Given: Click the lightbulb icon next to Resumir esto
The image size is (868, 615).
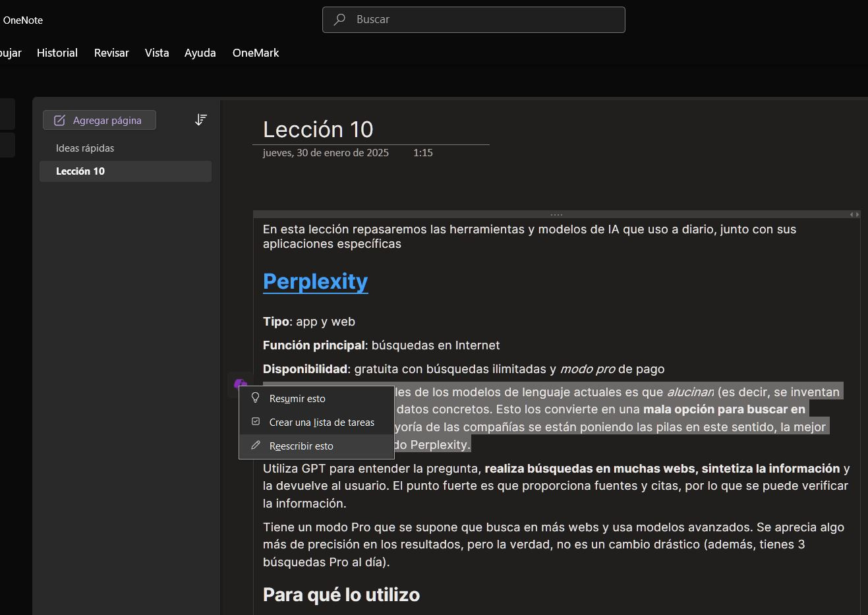Looking at the screenshot, I should (x=256, y=398).
